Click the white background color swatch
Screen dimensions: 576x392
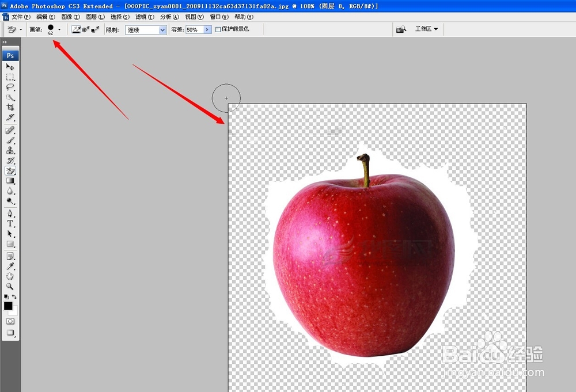pyautogui.click(x=14, y=311)
